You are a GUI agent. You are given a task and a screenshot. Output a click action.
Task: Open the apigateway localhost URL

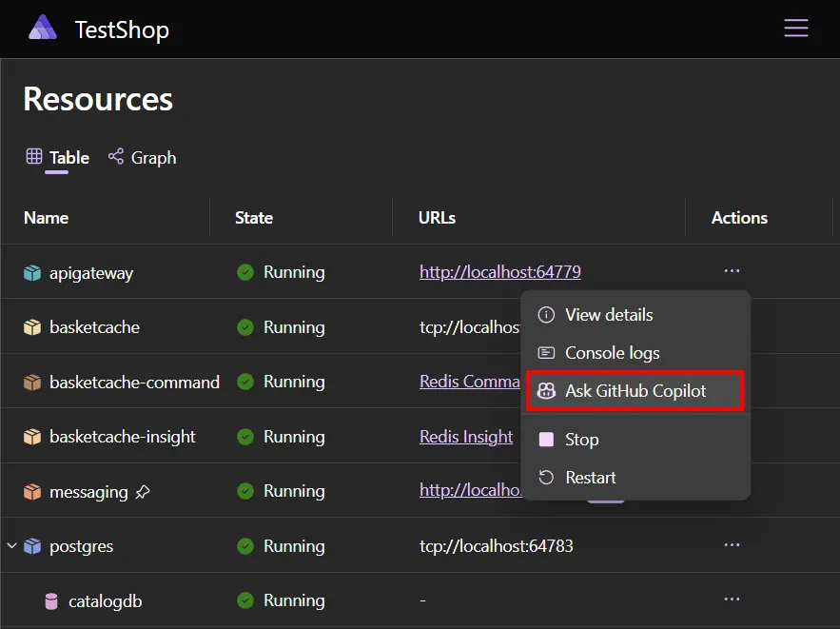499,271
